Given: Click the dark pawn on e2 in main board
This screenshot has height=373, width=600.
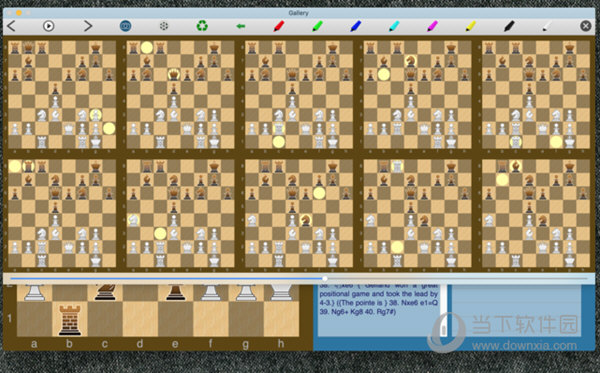Looking at the screenshot, I should tap(175, 292).
